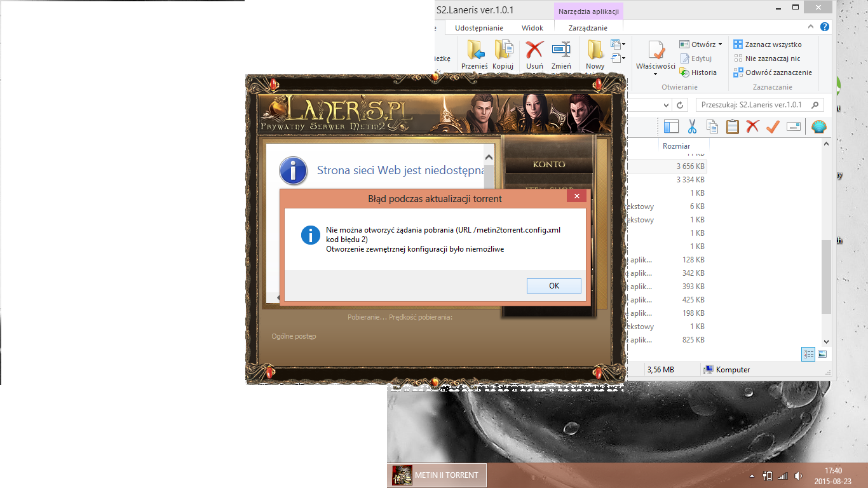
Task: Toggle the layout pane icon in the toolbar
Action: (x=672, y=126)
